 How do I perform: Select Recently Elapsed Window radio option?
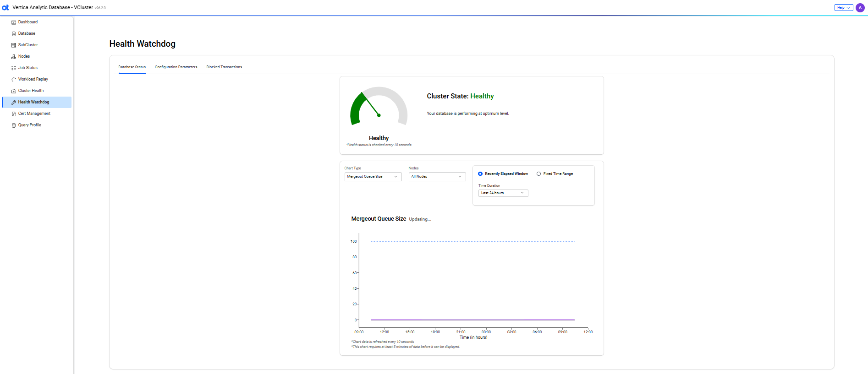(x=480, y=174)
